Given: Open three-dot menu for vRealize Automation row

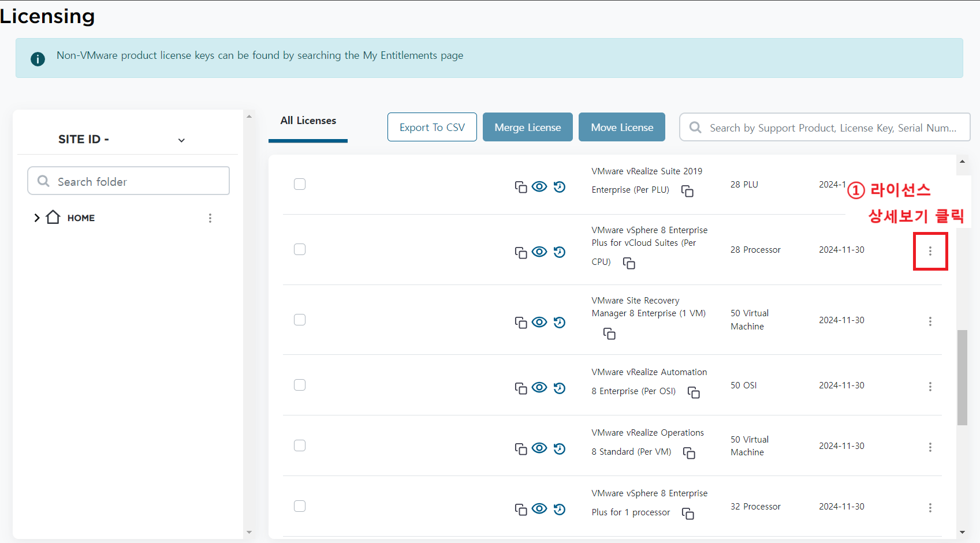Looking at the screenshot, I should coord(930,387).
